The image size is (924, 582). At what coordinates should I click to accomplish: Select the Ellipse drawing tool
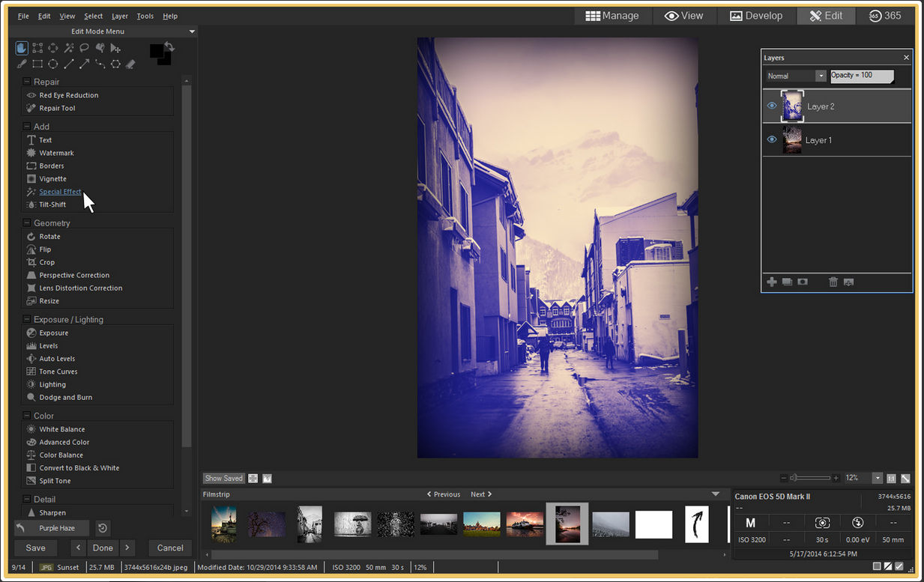53,64
